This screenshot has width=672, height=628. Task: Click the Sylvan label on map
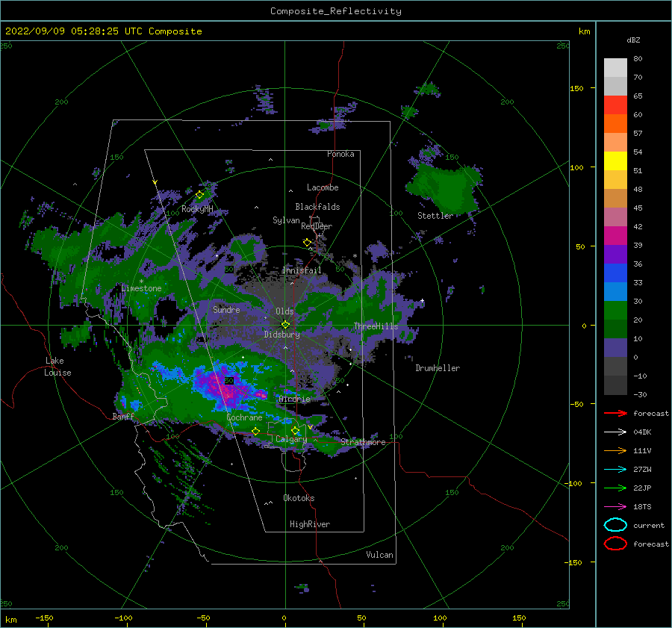pyautogui.click(x=286, y=220)
